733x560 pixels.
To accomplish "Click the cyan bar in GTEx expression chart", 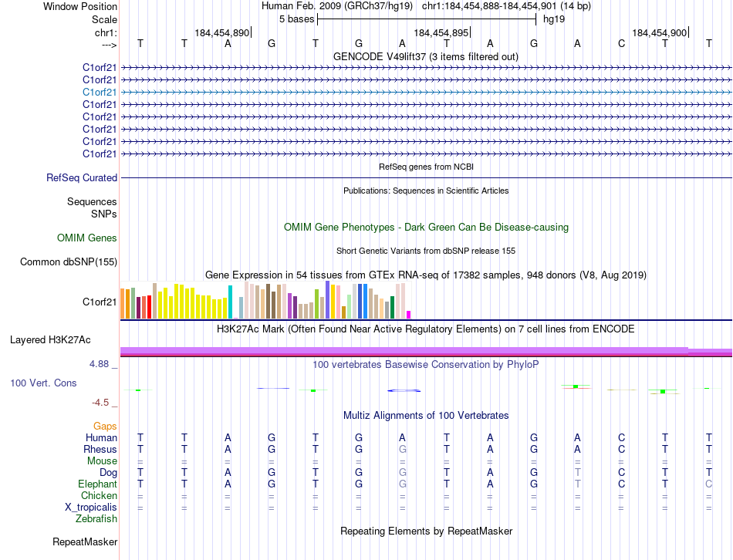I will click(230, 302).
